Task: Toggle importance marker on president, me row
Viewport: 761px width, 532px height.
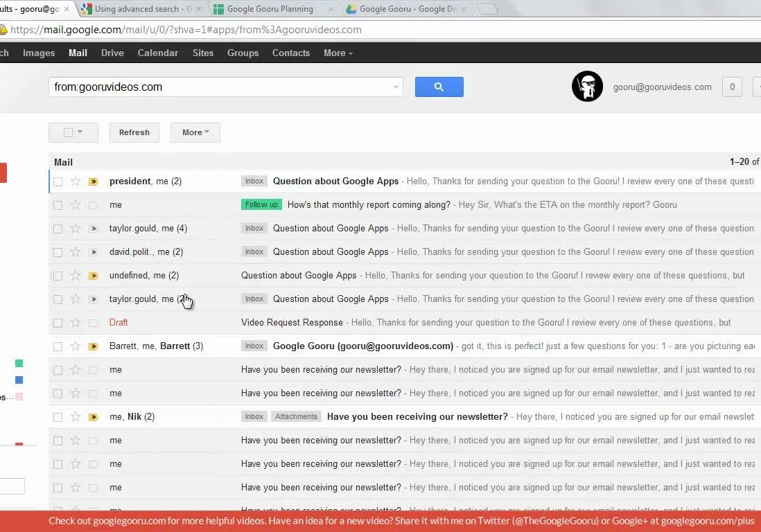Action: 93,182
